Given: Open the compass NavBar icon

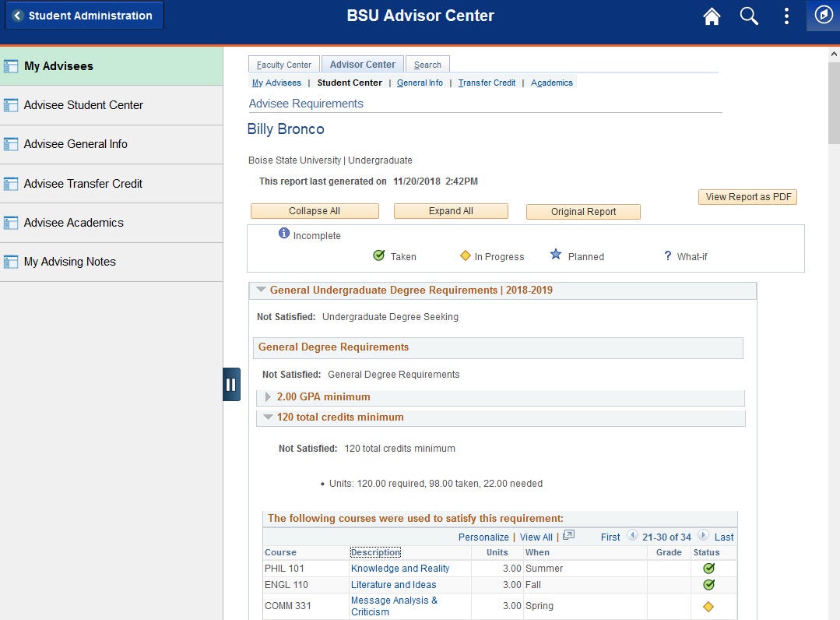Looking at the screenshot, I should (x=824, y=15).
